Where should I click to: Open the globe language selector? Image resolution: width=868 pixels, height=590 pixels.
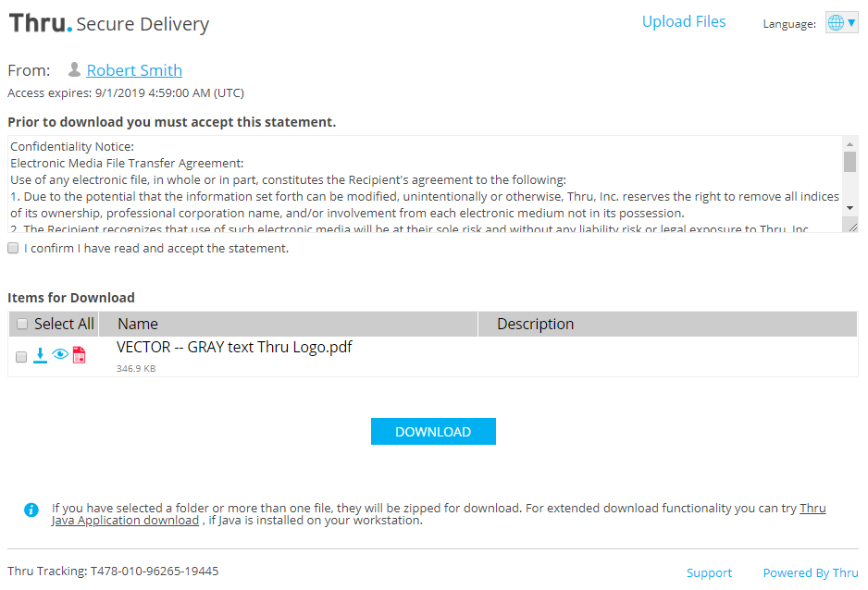coord(841,23)
